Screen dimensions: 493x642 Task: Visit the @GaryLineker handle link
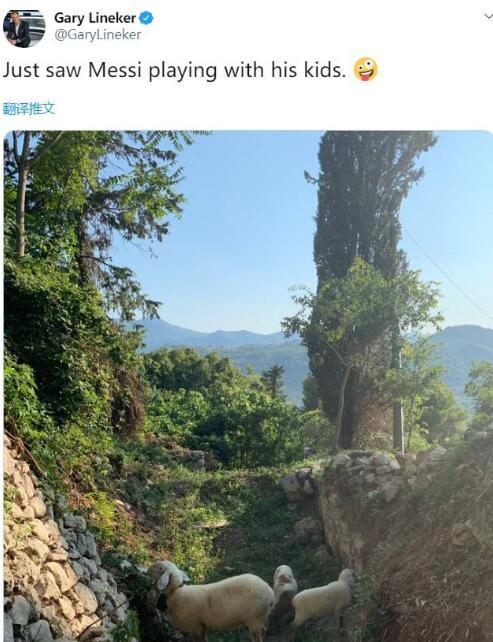click(x=97, y=35)
